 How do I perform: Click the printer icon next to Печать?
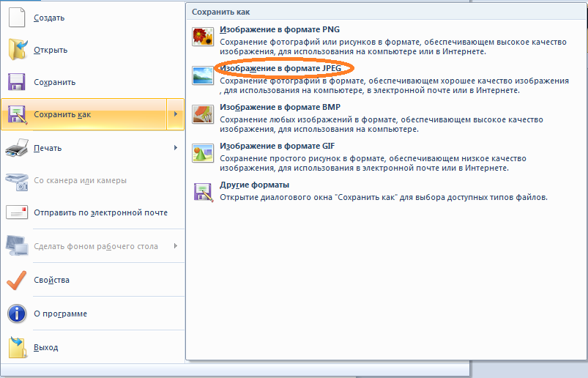(x=17, y=147)
